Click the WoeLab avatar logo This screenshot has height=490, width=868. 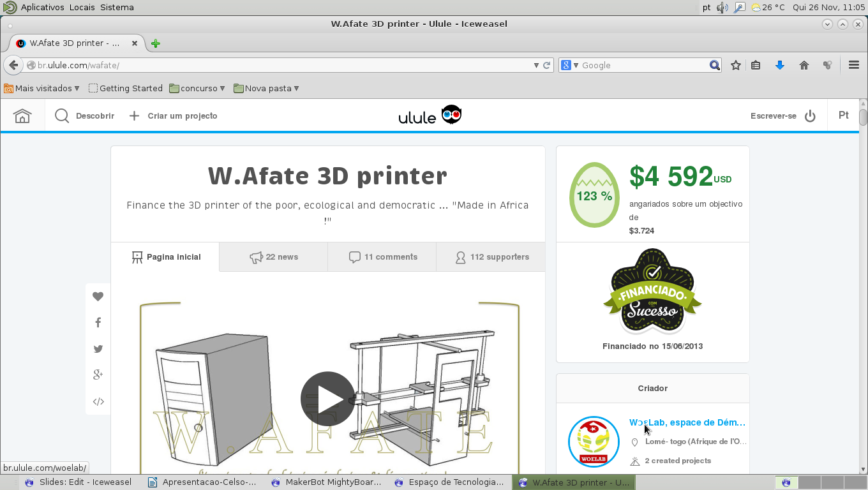pyautogui.click(x=594, y=442)
